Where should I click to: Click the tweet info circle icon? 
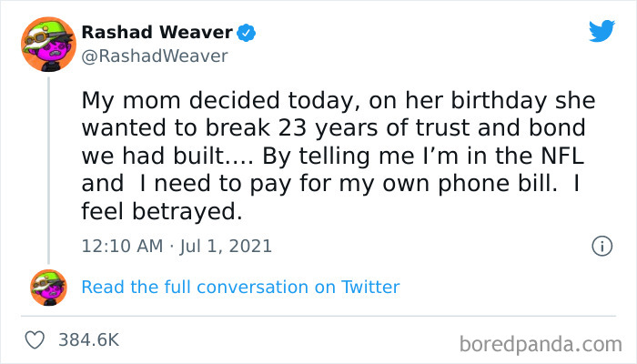click(x=601, y=246)
